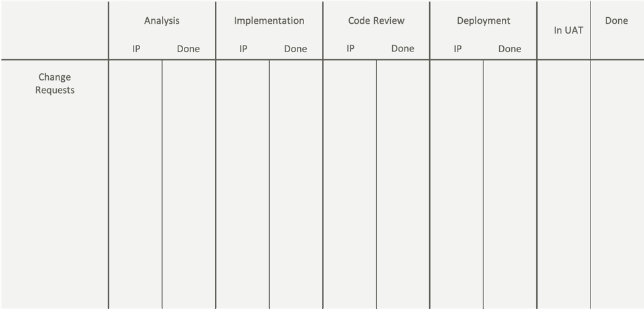644x309 pixels.
Task: Select the final Done column header
Action: (x=616, y=20)
